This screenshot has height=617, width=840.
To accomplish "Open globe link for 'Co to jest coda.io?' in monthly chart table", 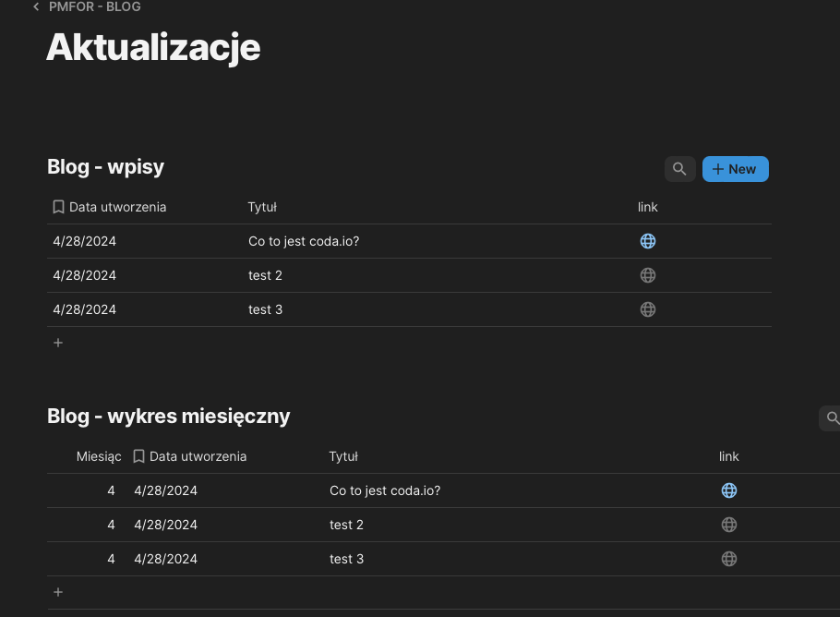I will [729, 490].
